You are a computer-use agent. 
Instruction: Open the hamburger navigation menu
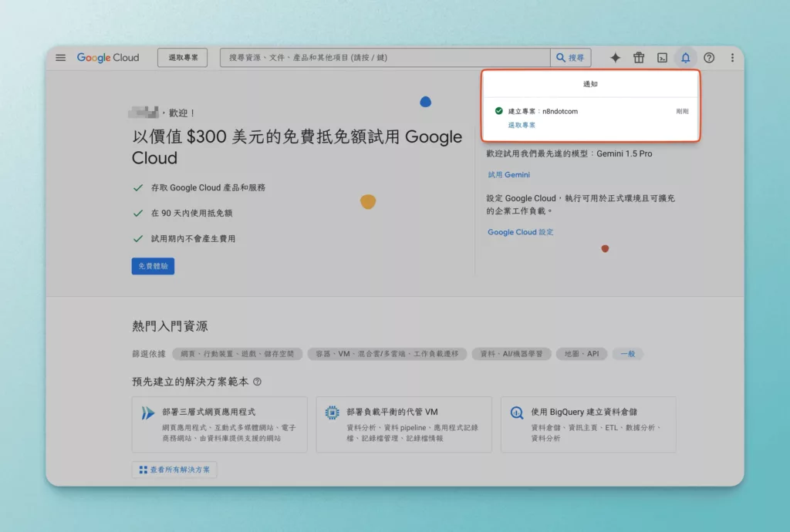pyautogui.click(x=60, y=58)
